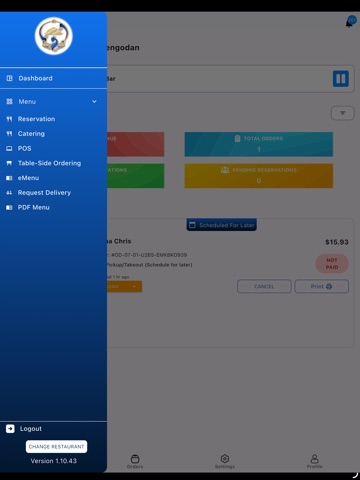Viewport: 360px width, 480px height.
Task: Click the Request Delivery icon
Action: [9, 193]
